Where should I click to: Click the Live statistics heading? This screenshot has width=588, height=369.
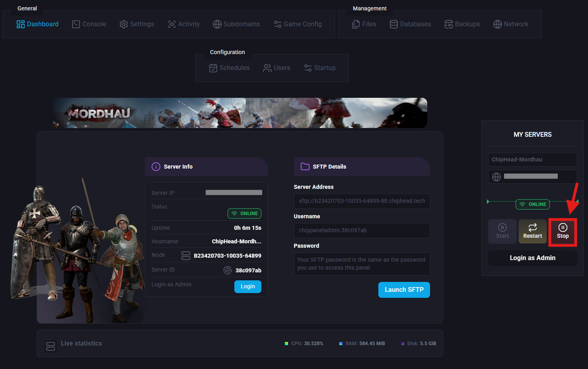[x=81, y=344]
